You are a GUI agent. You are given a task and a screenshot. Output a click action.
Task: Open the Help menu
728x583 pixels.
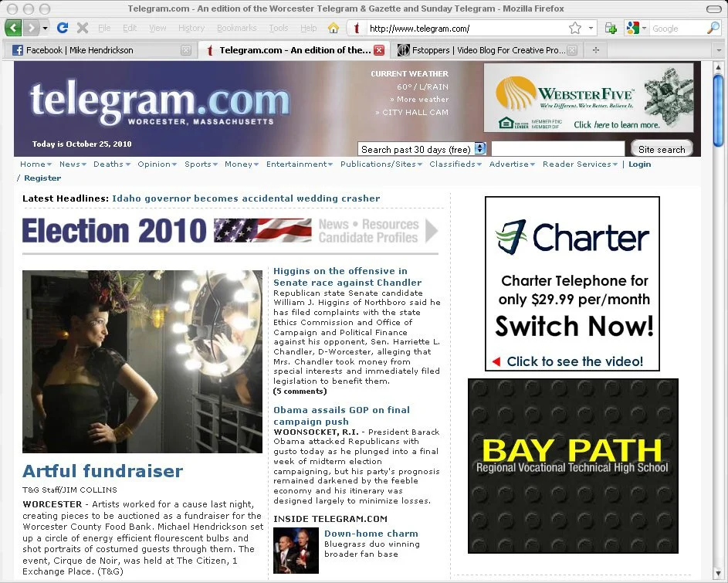click(x=308, y=28)
